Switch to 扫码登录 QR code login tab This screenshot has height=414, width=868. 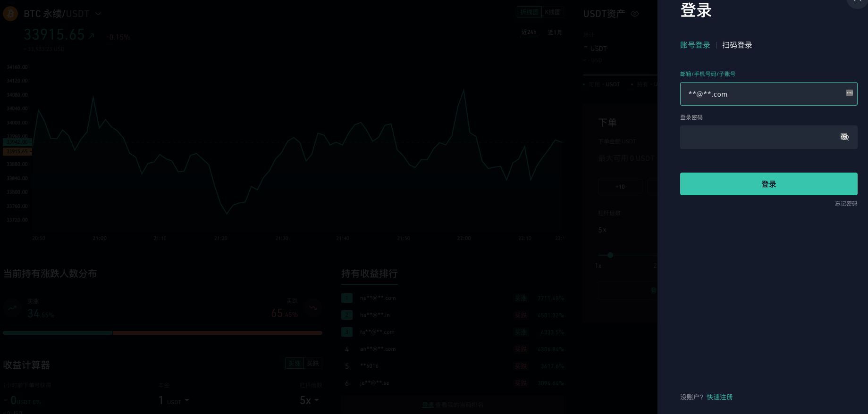[737, 45]
